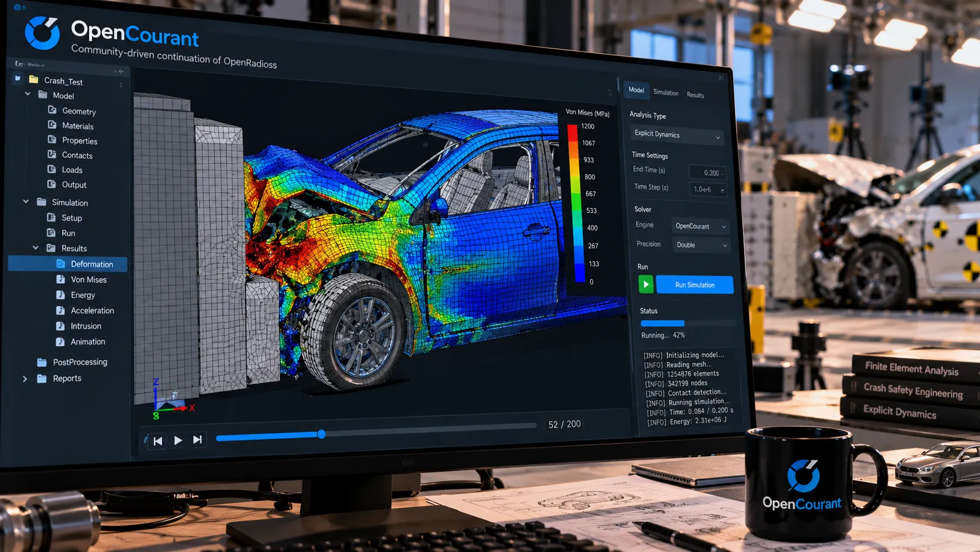The width and height of the screenshot is (980, 552).
Task: Click the Energy result icon
Action: [60, 294]
